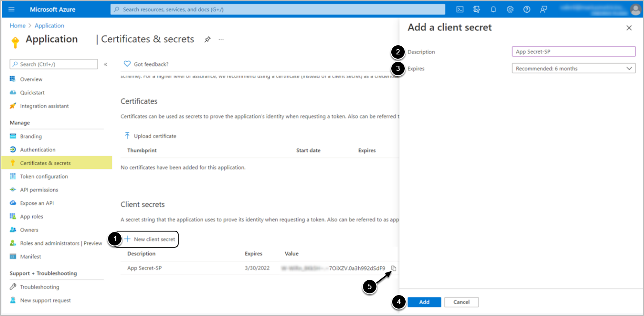Image resolution: width=644 pixels, height=316 pixels.
Task: Click the global search resources box
Action: [278, 9]
